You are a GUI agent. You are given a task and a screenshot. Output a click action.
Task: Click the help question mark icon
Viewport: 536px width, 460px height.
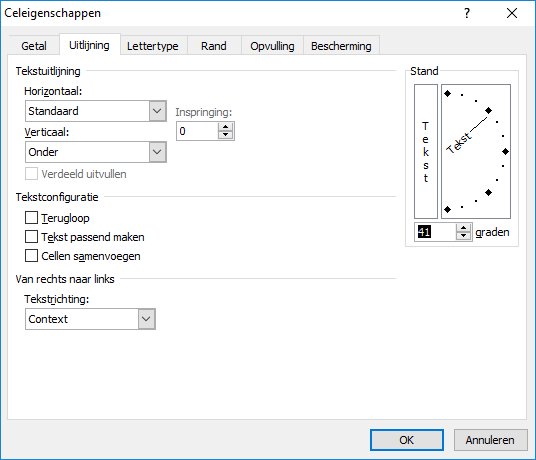467,13
